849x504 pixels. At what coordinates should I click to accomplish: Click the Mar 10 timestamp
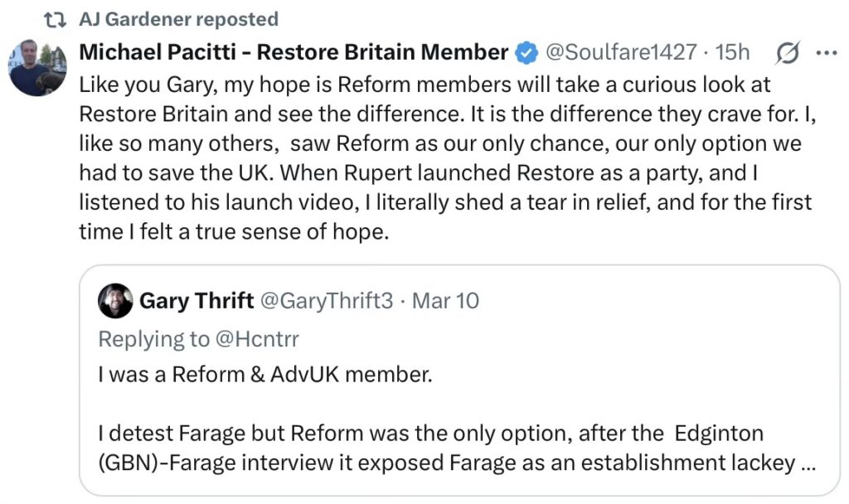click(x=445, y=300)
